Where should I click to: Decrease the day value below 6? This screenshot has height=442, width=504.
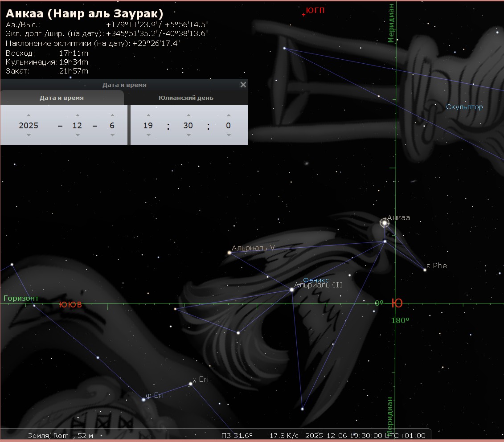point(112,135)
